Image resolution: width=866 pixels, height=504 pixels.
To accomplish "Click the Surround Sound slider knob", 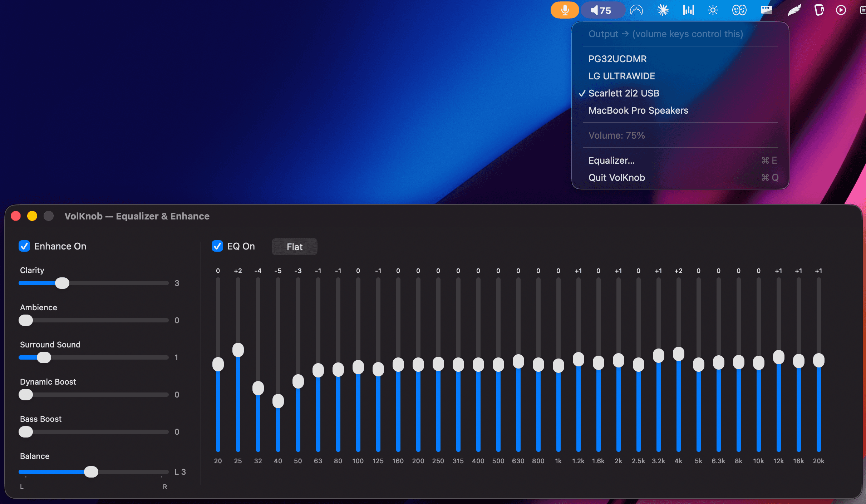I will (x=44, y=357).
